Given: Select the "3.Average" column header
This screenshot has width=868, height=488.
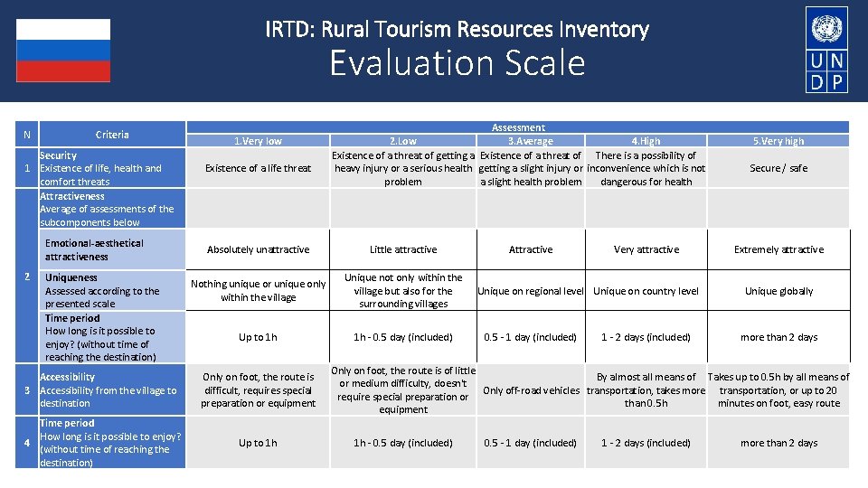Looking at the screenshot, I should coord(531,141).
